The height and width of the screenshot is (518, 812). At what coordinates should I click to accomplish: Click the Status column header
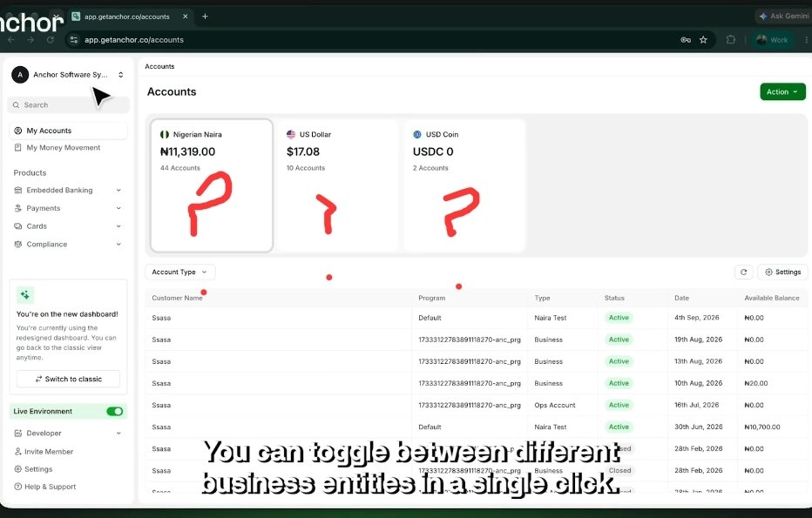coord(614,298)
